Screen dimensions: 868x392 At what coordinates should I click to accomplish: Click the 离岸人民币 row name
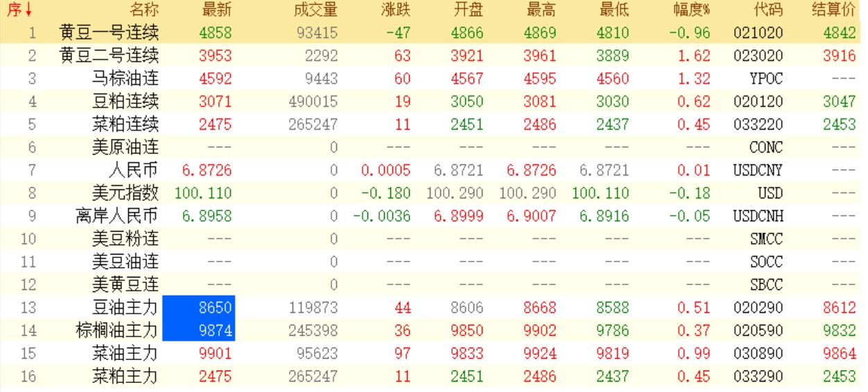click(117, 216)
